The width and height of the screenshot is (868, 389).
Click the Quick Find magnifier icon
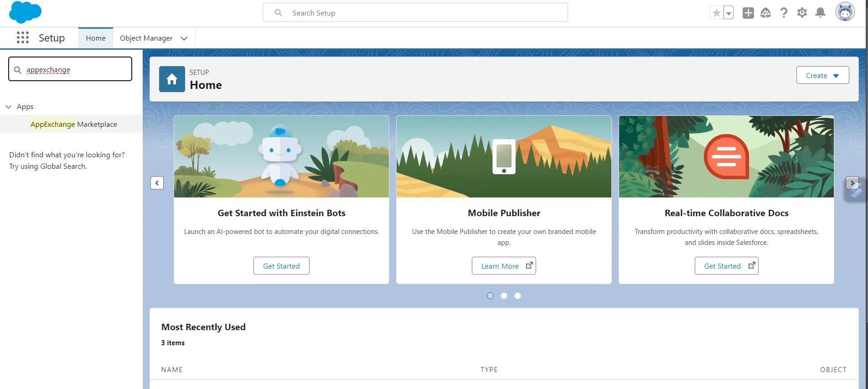[18, 70]
